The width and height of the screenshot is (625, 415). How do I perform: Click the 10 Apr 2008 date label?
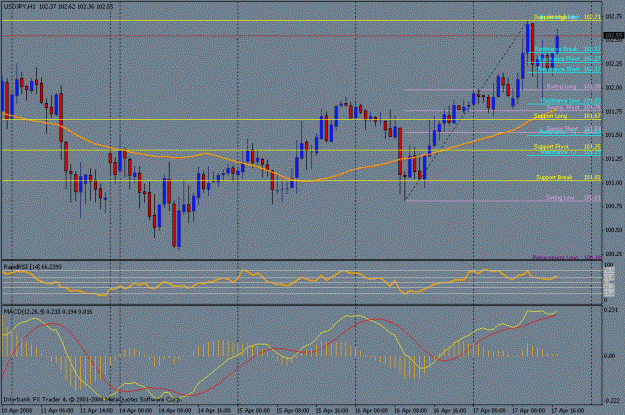tap(17, 410)
